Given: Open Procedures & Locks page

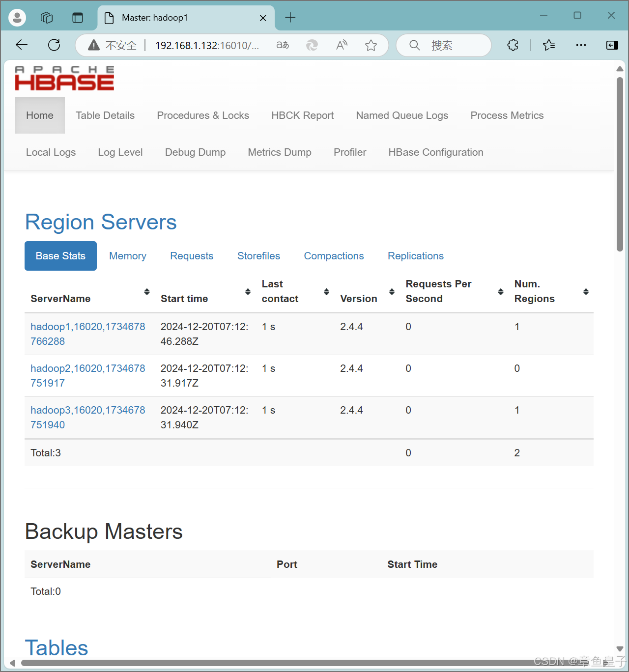Looking at the screenshot, I should (203, 115).
